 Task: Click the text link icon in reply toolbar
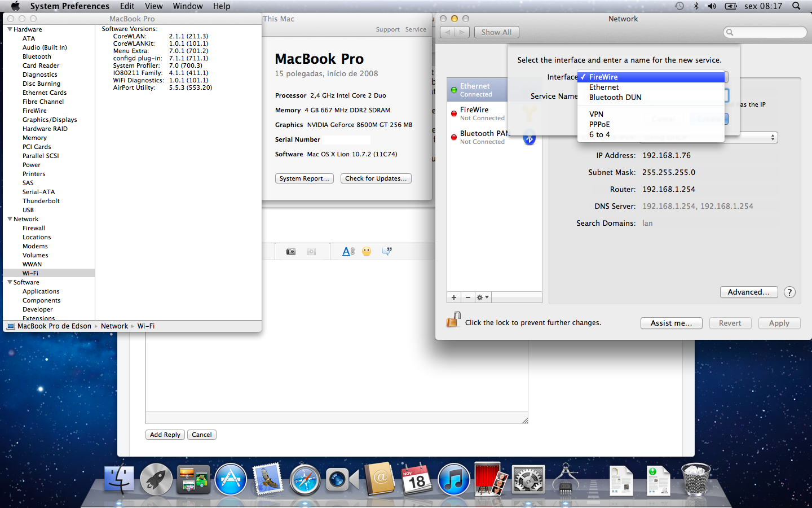(348, 251)
